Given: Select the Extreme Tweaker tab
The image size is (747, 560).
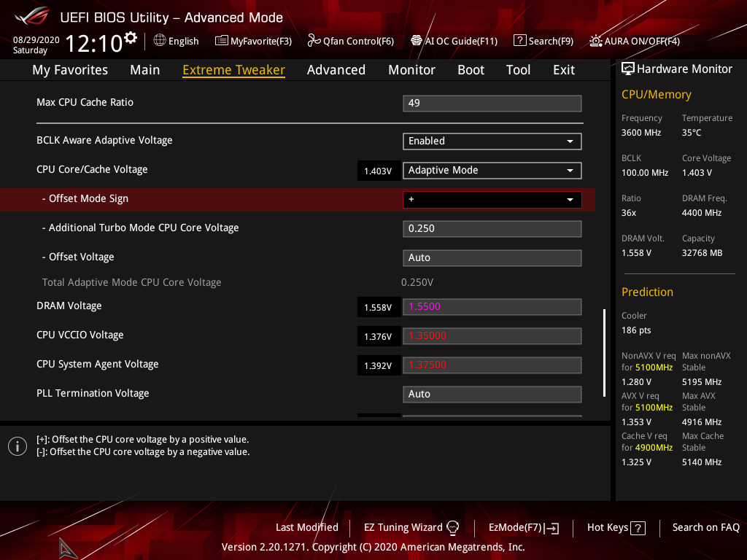Looking at the screenshot, I should pyautogui.click(x=233, y=70).
